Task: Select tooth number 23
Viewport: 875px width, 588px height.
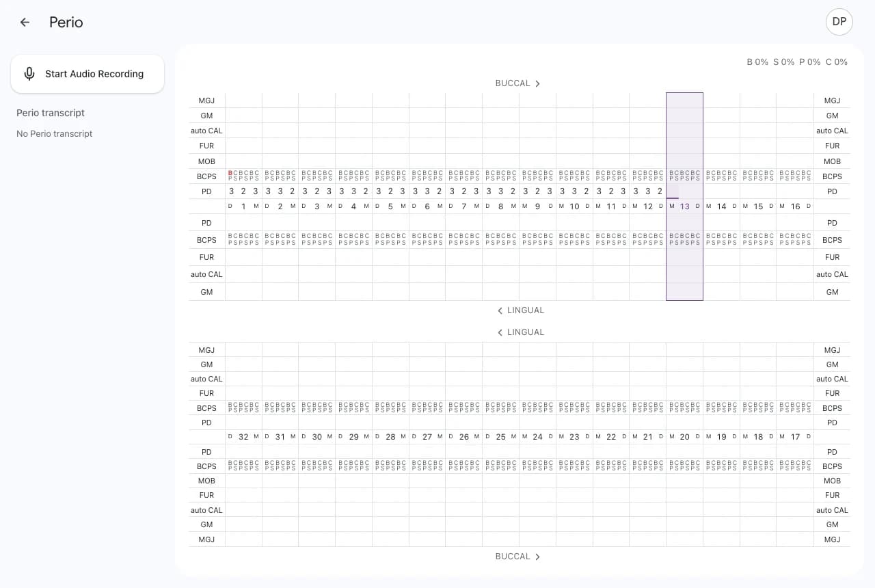Action: [574, 437]
